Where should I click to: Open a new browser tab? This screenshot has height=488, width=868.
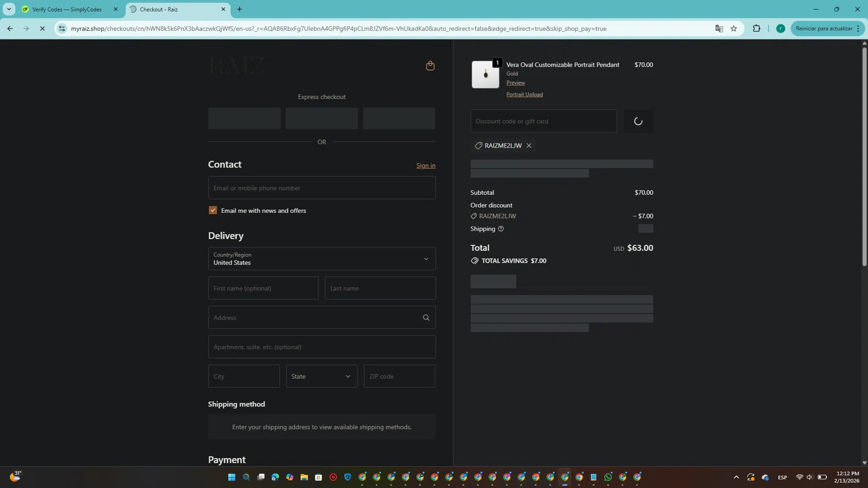pyautogui.click(x=240, y=9)
